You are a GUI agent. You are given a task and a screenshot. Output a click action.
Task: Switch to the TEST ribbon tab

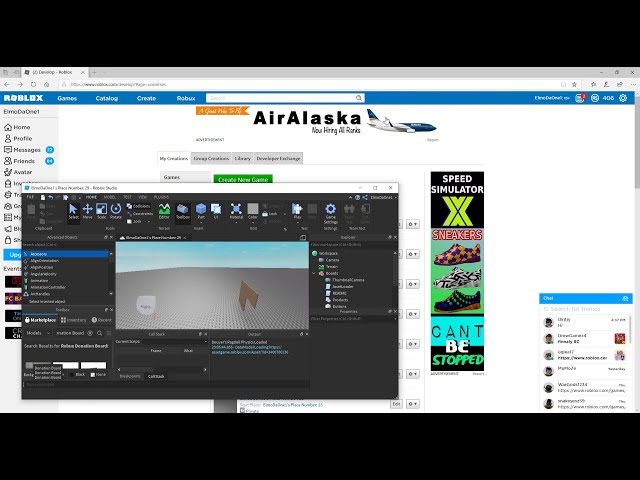pyautogui.click(x=127, y=197)
